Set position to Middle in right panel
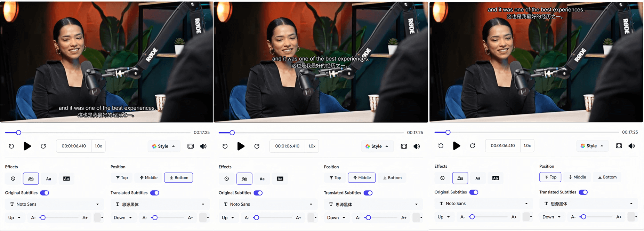644x231 pixels. (x=577, y=177)
